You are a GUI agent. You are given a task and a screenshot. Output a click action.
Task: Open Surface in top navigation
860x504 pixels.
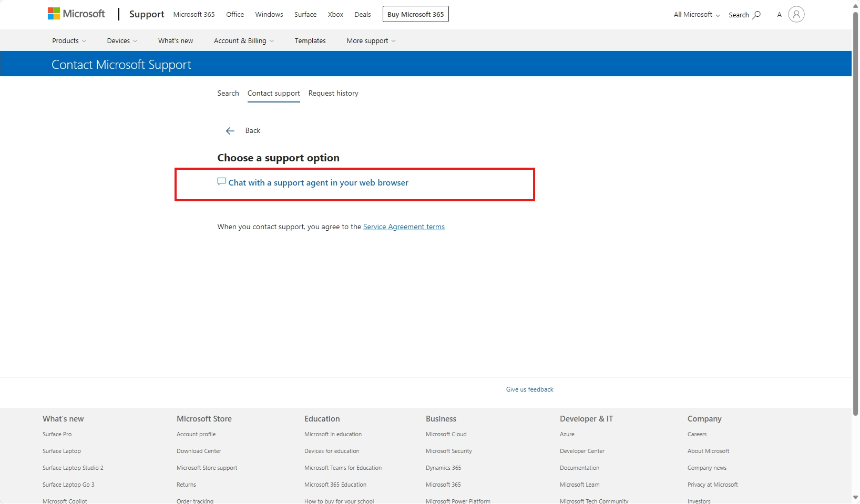click(x=305, y=15)
